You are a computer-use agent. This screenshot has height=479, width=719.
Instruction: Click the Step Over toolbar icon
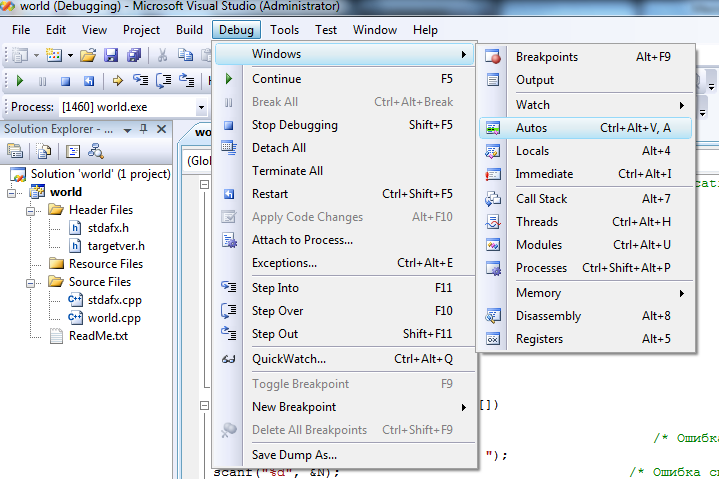(163, 81)
